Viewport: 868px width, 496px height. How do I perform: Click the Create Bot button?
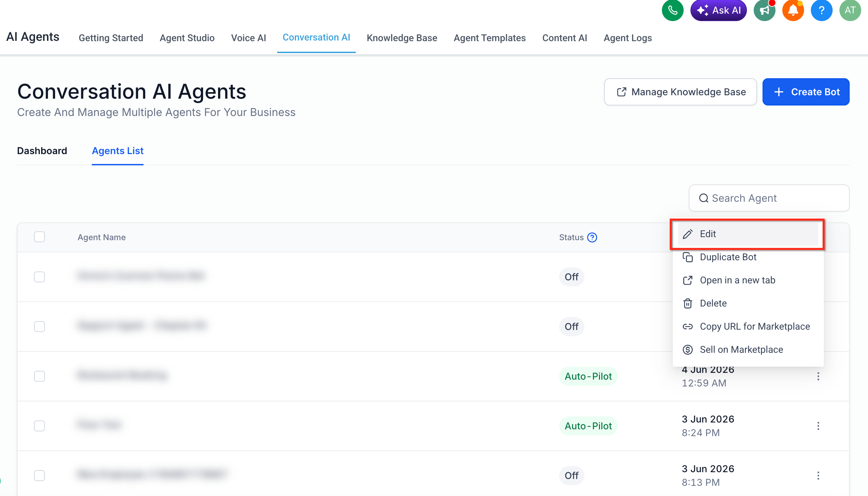pos(805,92)
